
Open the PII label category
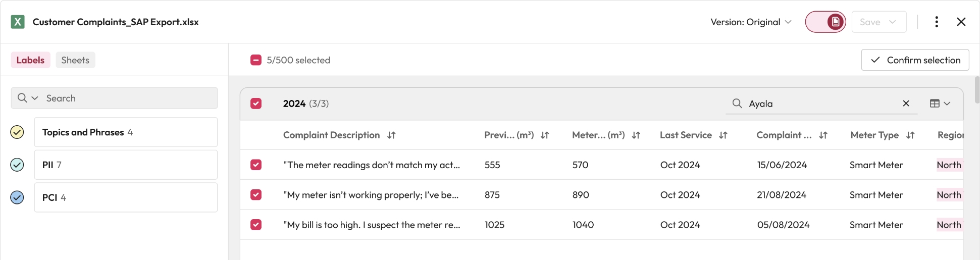(126, 165)
